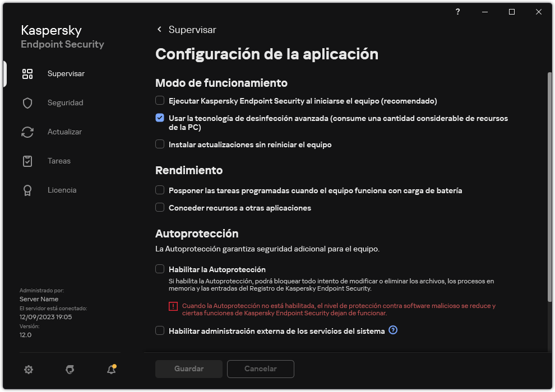The width and height of the screenshot is (555, 392).
Task: Open help with the question mark icon
Action: 457,12
